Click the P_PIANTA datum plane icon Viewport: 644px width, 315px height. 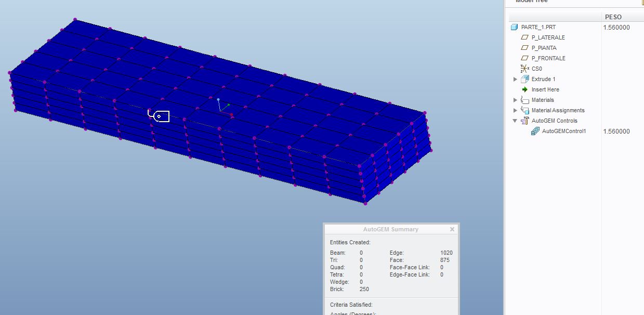click(x=524, y=48)
